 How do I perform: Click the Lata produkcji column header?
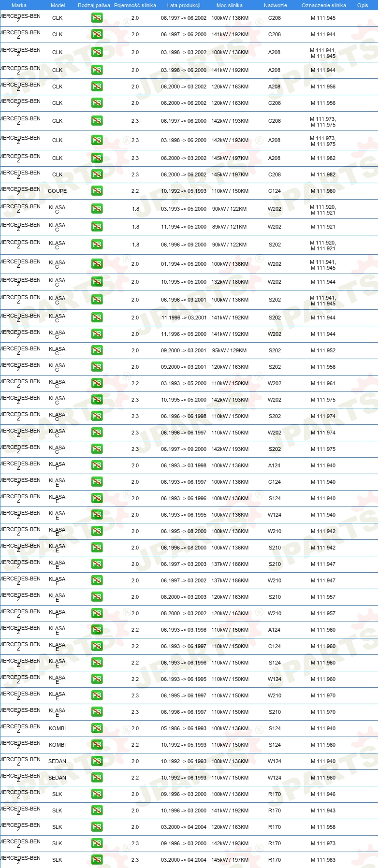[184, 5]
